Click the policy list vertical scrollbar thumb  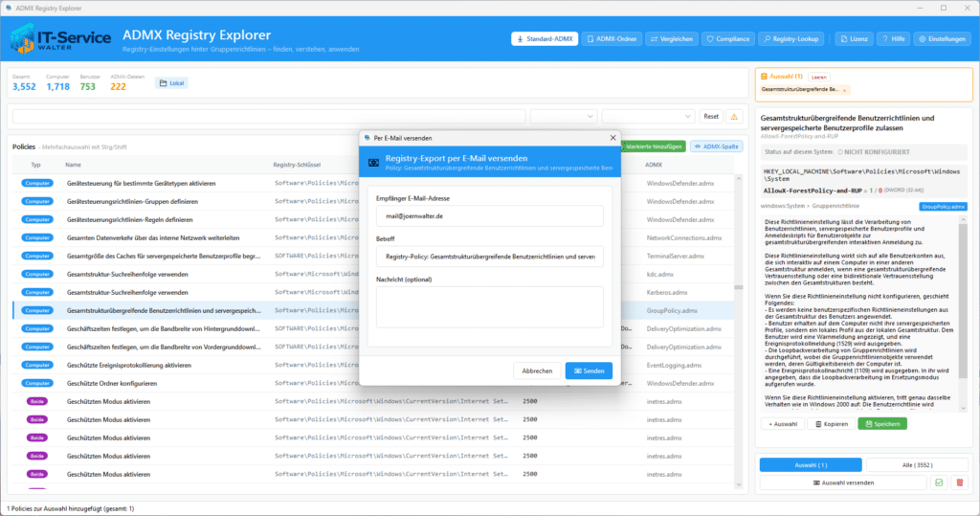(x=738, y=287)
